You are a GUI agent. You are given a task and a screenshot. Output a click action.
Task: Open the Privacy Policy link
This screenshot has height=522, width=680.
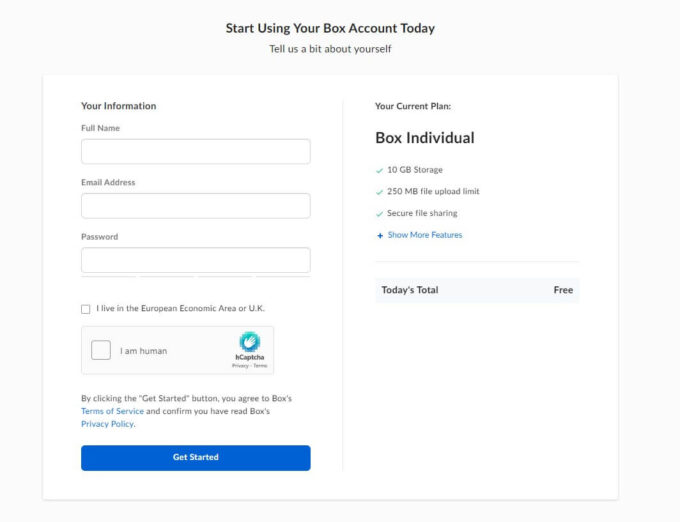click(107, 424)
